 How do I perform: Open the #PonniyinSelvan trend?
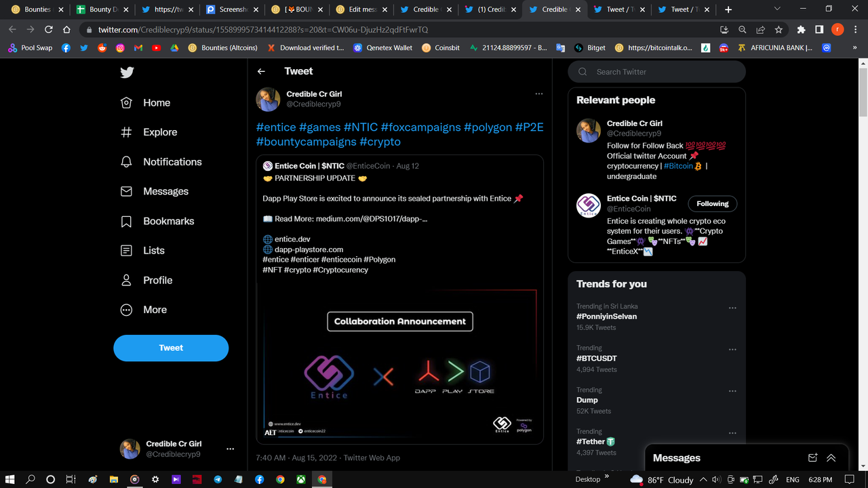[606, 317]
